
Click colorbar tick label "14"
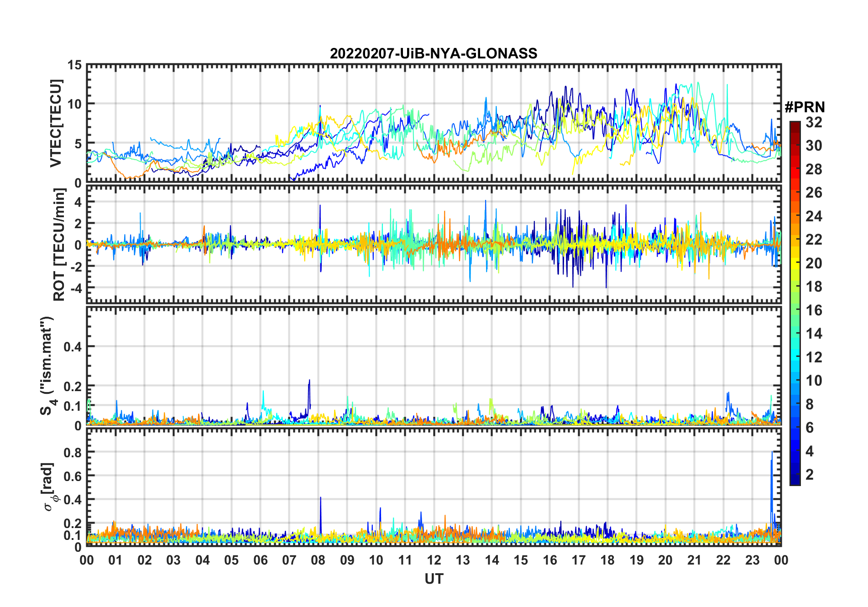[814, 334]
